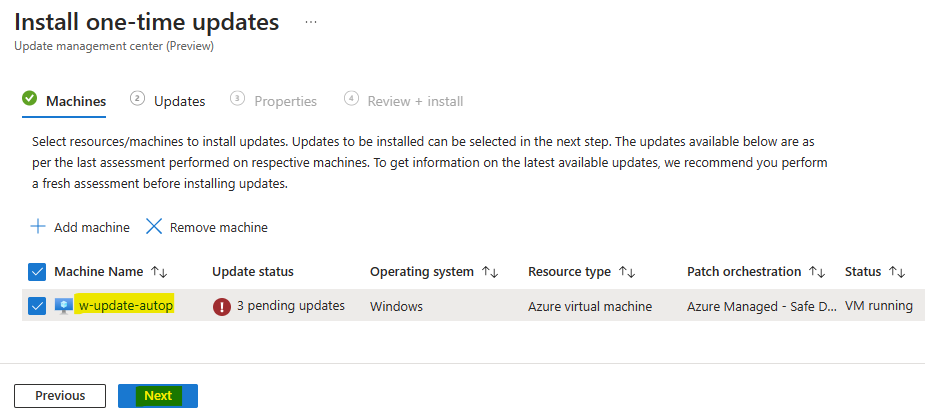Go to the Review + install tab
The width and height of the screenshot is (925, 418).
[x=415, y=101]
